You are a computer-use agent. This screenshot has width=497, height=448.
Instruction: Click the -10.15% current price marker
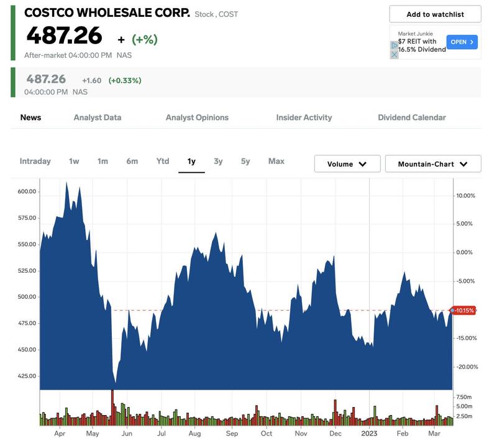(463, 311)
